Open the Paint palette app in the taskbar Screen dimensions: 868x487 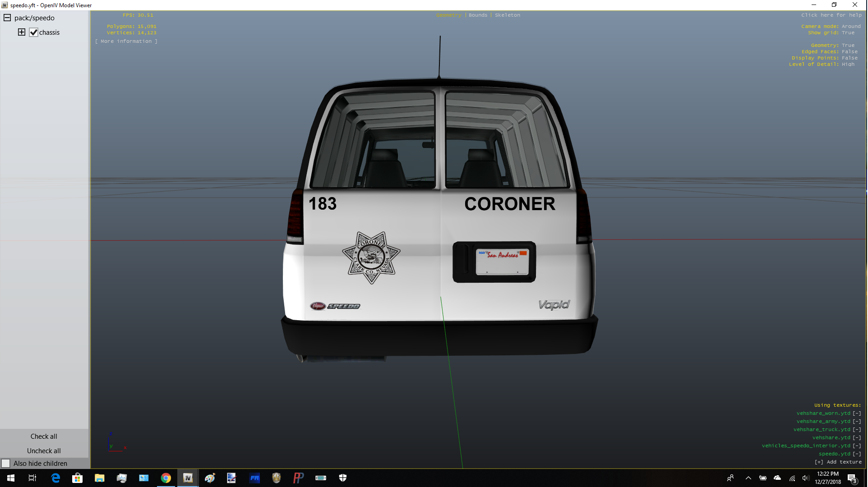[x=210, y=478]
